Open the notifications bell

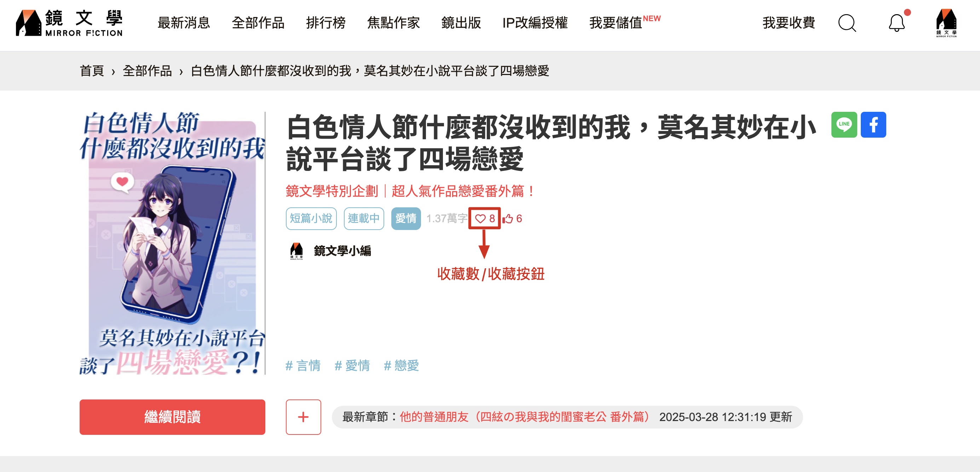click(897, 23)
